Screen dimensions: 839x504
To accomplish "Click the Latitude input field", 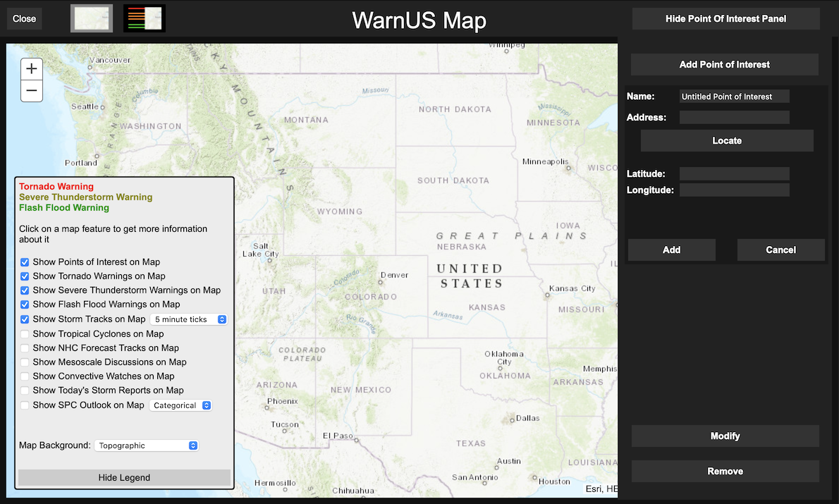I will 734,173.
